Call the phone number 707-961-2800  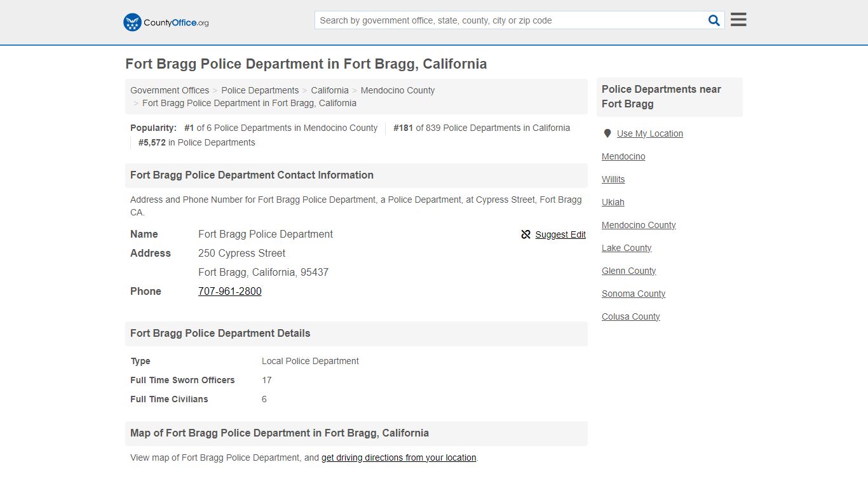(230, 291)
